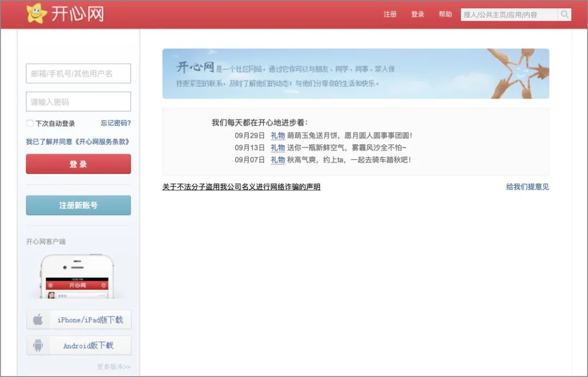Click the sky banner with star hands
This screenshot has height=377, width=588.
[356, 73]
